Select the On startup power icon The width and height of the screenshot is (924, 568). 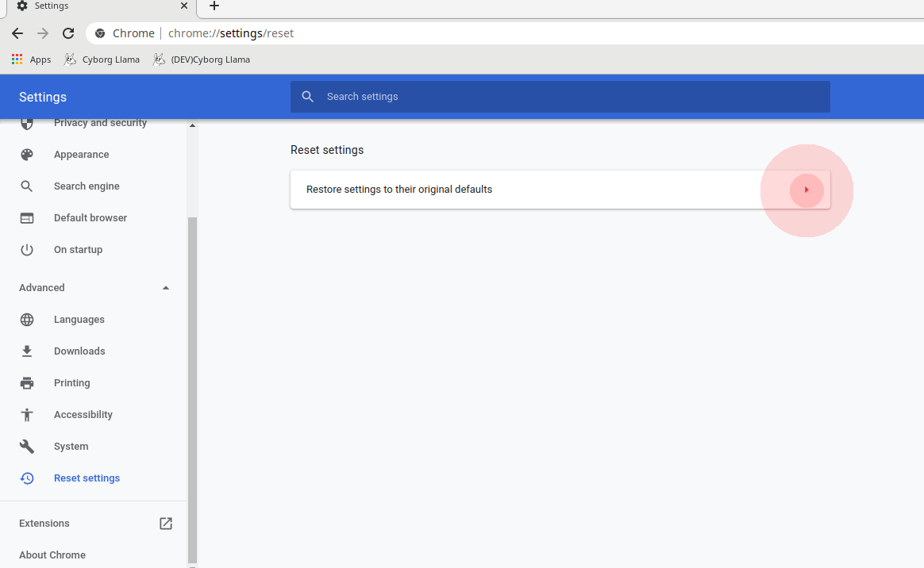tap(27, 249)
